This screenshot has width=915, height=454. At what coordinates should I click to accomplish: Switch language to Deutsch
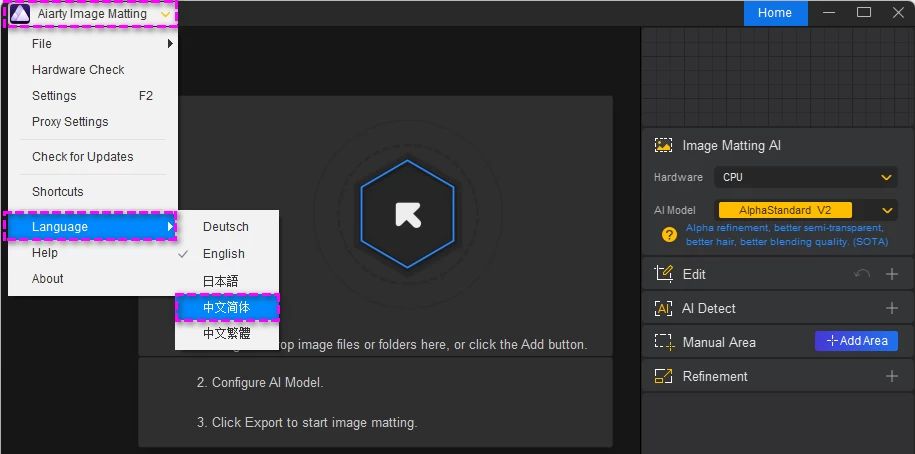227,226
